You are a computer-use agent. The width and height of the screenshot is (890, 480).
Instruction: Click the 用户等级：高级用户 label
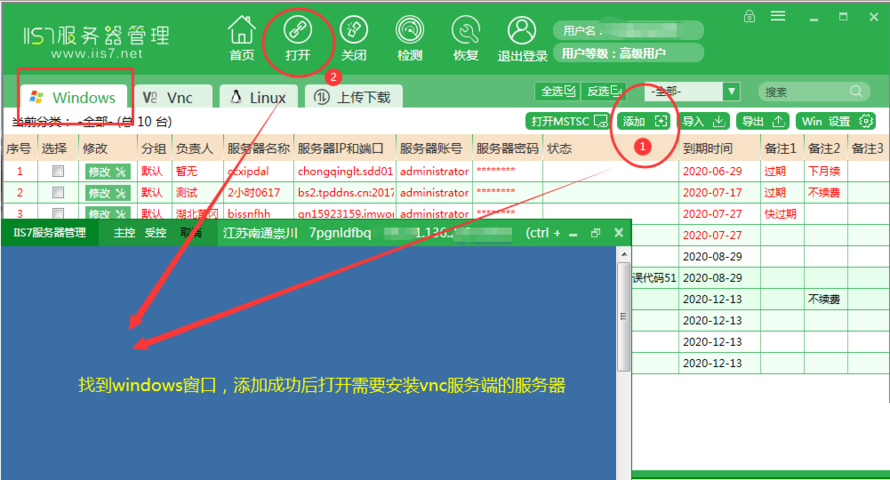click(614, 53)
